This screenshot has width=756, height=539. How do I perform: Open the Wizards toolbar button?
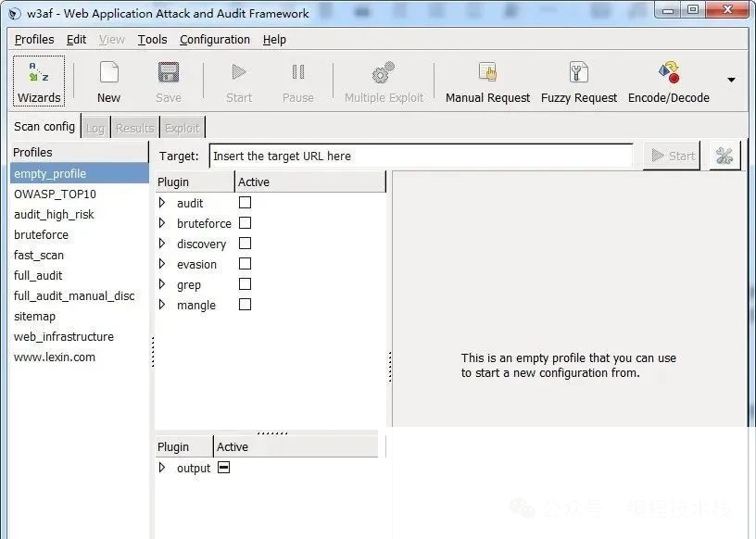(x=39, y=81)
